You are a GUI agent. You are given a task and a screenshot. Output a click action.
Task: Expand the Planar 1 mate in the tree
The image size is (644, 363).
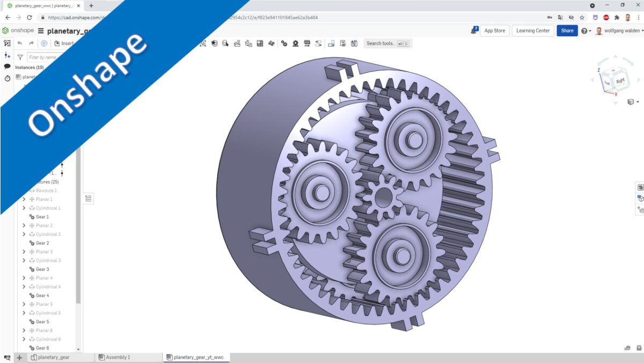coord(23,199)
